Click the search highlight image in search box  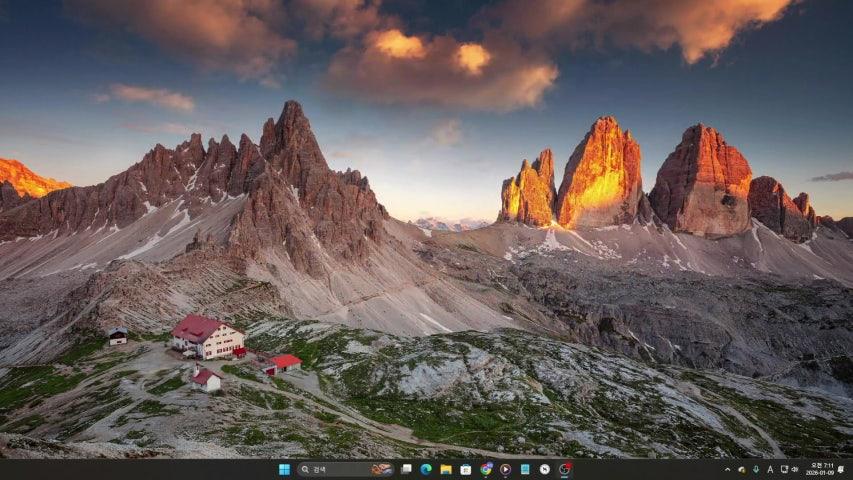point(381,469)
